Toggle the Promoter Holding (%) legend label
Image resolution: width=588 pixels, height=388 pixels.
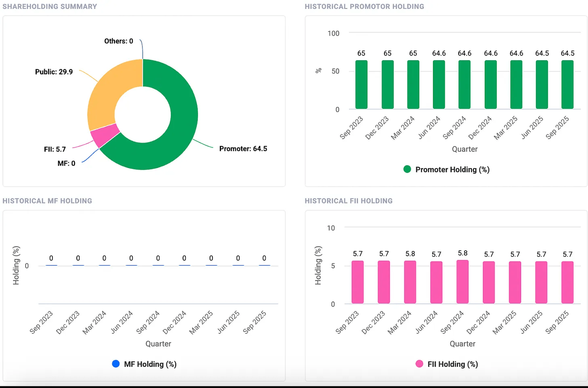(452, 169)
